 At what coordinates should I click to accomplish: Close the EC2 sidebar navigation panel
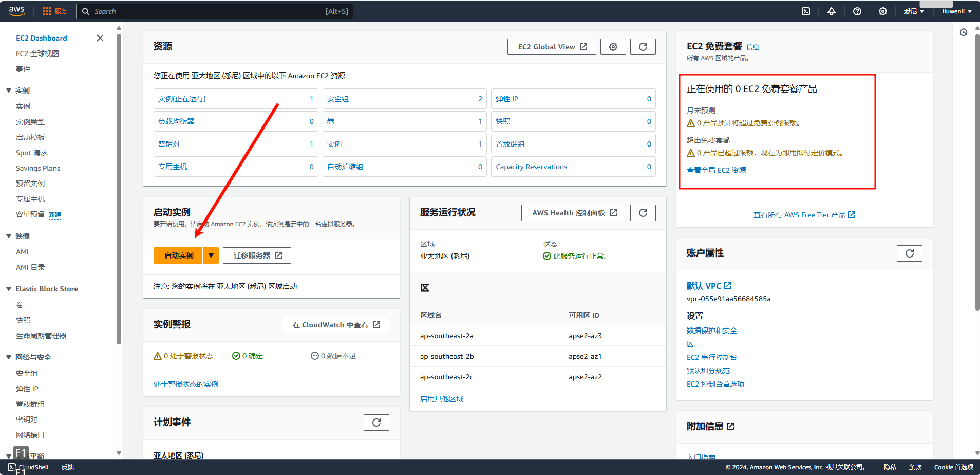[100, 38]
